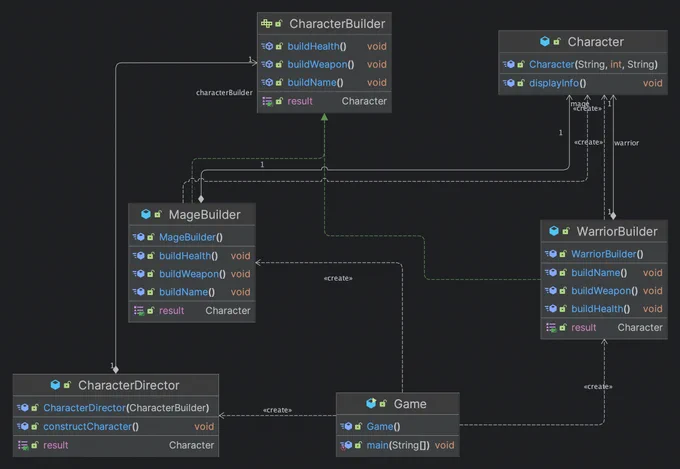Click buildWeapon() in WarriorBuilder

tap(604, 291)
